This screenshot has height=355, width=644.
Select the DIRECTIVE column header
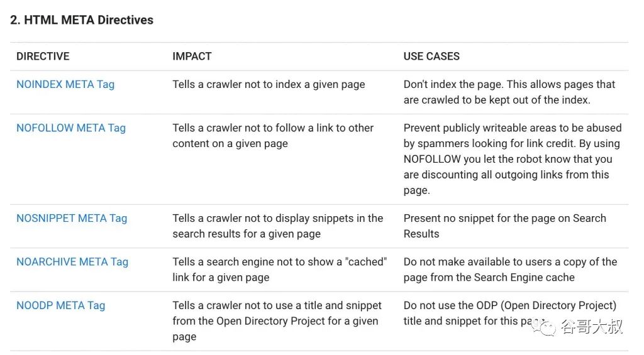pos(43,56)
